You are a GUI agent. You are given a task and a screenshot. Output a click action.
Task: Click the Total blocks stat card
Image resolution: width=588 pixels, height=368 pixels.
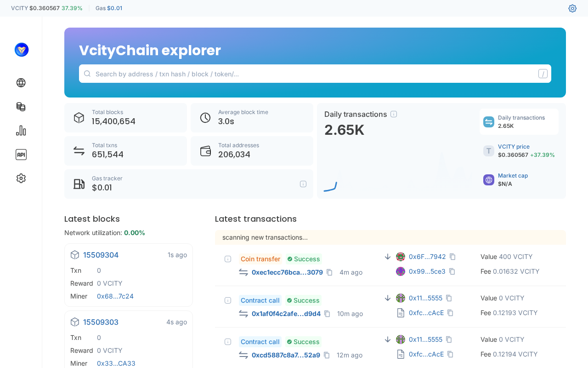(x=125, y=118)
